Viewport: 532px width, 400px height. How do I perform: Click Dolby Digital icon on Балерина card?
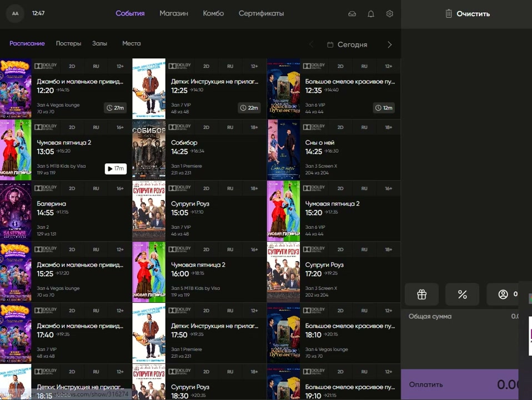pos(46,188)
